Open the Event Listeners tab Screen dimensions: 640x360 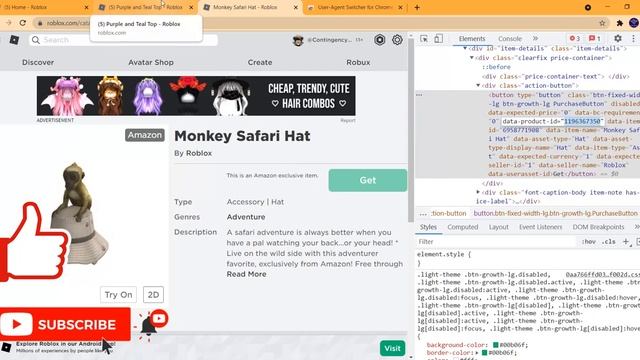pyautogui.click(x=540, y=227)
